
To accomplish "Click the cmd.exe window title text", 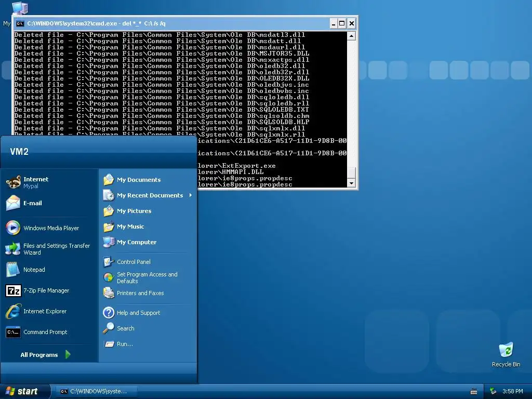I will point(96,23).
